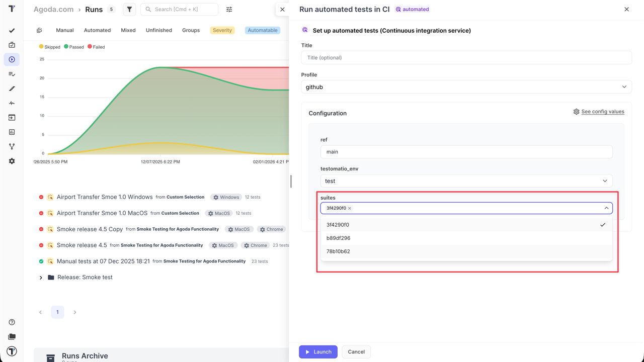Open project settings gear in the sidebar
644x362 pixels.
click(12, 161)
